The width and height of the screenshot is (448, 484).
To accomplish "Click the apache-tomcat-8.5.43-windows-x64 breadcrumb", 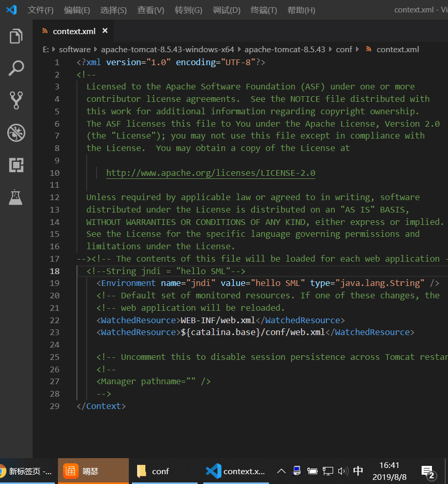I will pyautogui.click(x=167, y=50).
